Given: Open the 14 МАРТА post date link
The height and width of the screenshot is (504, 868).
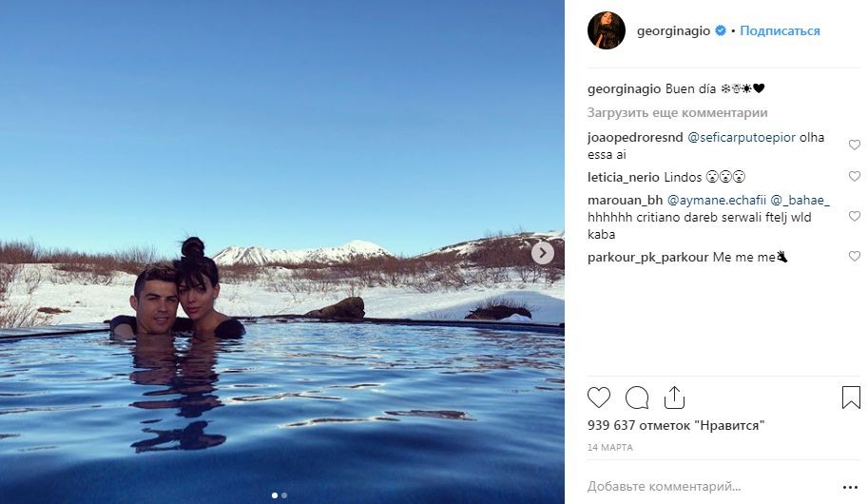Looking at the screenshot, I should click(610, 448).
